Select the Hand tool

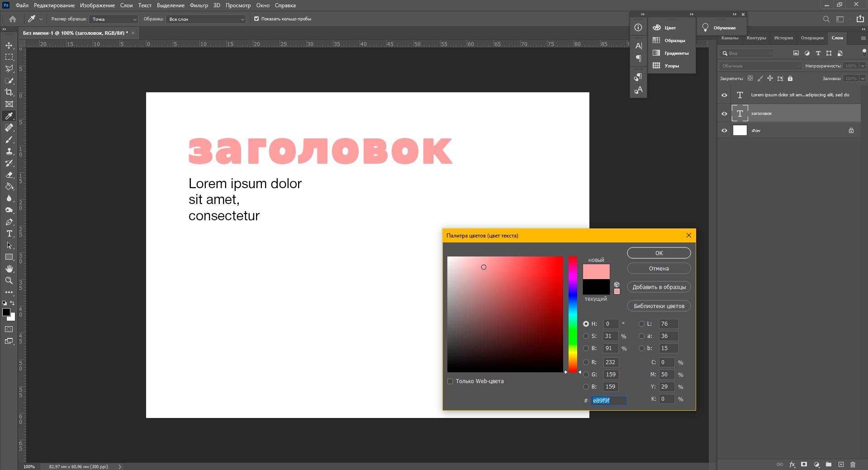(9, 269)
